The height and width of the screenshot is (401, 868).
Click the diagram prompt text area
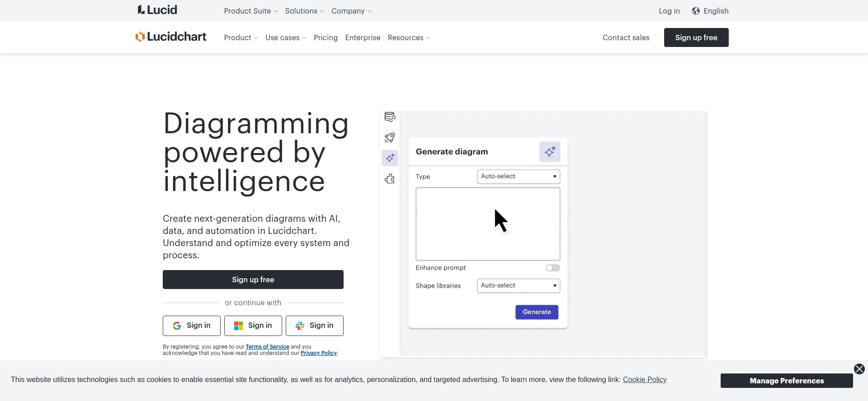click(488, 224)
